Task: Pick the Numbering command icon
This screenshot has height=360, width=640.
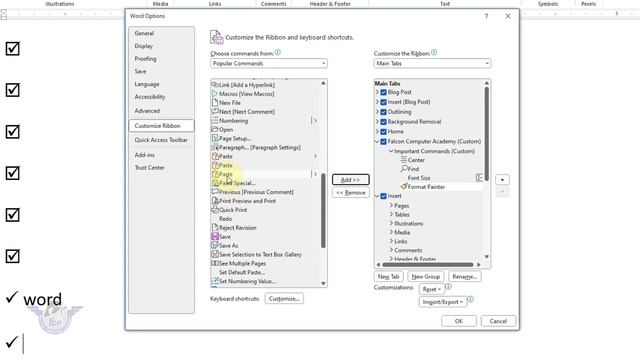Action: coord(215,121)
